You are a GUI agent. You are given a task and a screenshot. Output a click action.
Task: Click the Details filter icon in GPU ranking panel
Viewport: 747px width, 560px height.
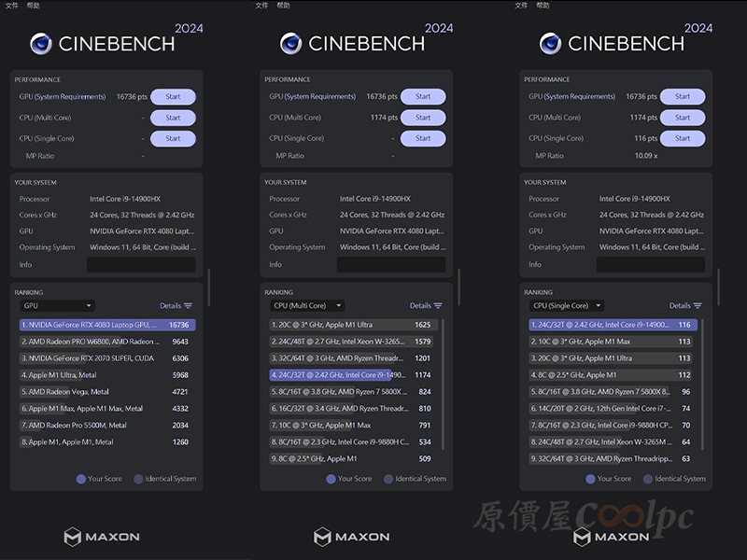click(x=189, y=306)
